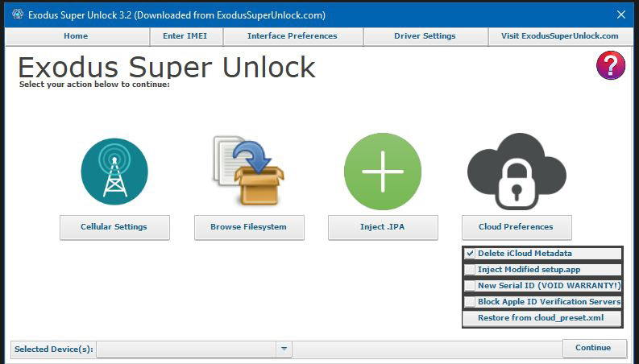639x364 pixels.
Task: Open help via the question mark icon
Action: tap(610, 65)
